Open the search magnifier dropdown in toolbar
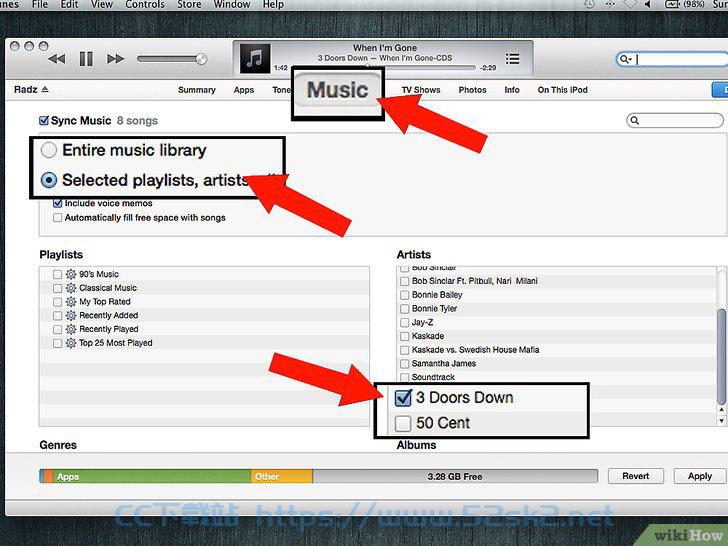Screen dimensions: 728x546 point(625,59)
